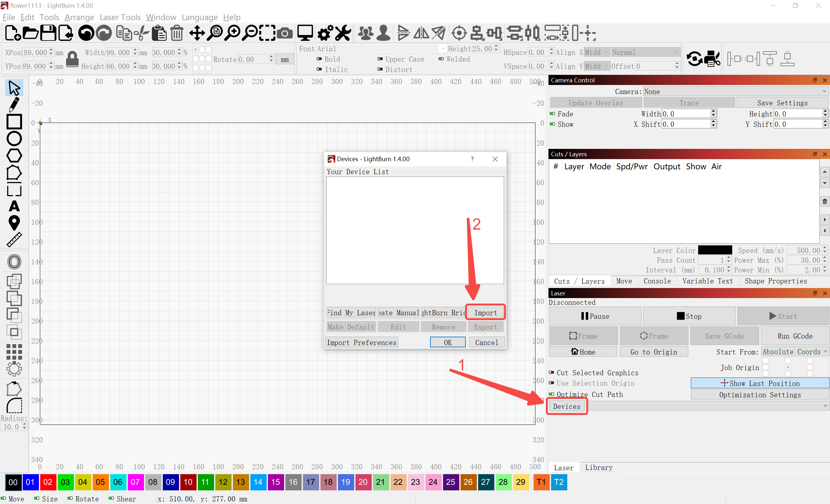Toggle the camera Fade switch
The width and height of the screenshot is (830, 504).
coord(552,114)
